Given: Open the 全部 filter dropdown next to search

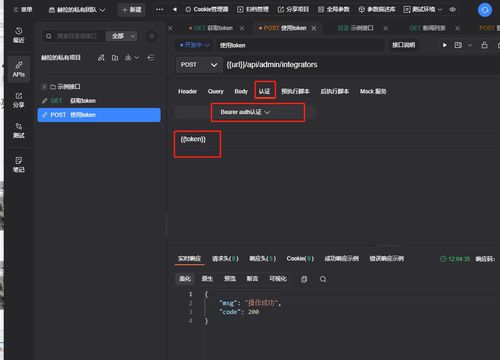Looking at the screenshot, I should click(x=122, y=36).
